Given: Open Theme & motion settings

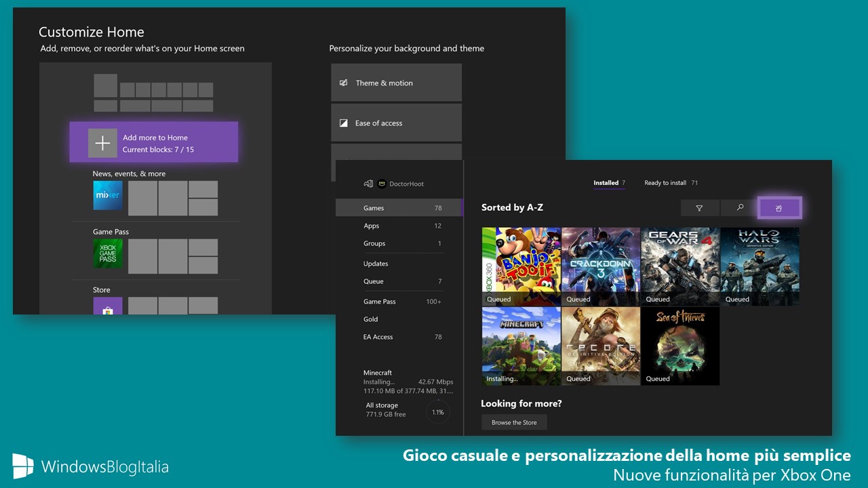Looking at the screenshot, I should pos(396,83).
